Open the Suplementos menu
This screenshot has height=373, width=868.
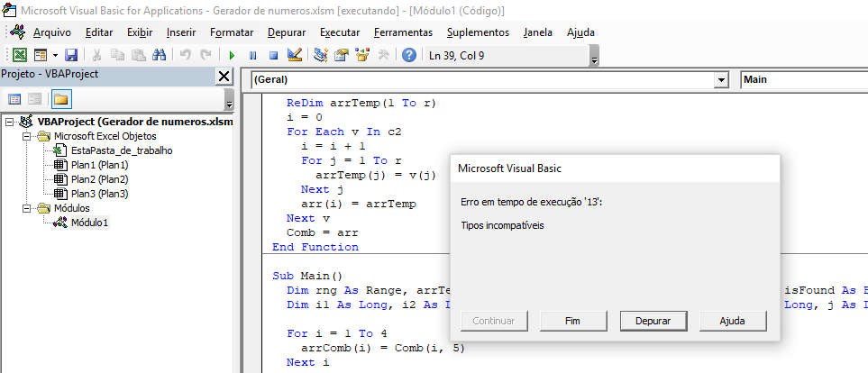coord(479,32)
